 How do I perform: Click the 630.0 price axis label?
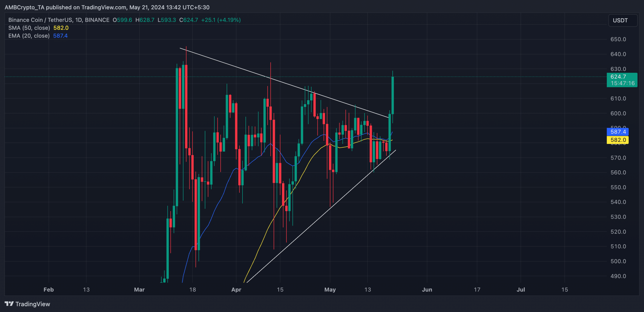click(x=618, y=69)
